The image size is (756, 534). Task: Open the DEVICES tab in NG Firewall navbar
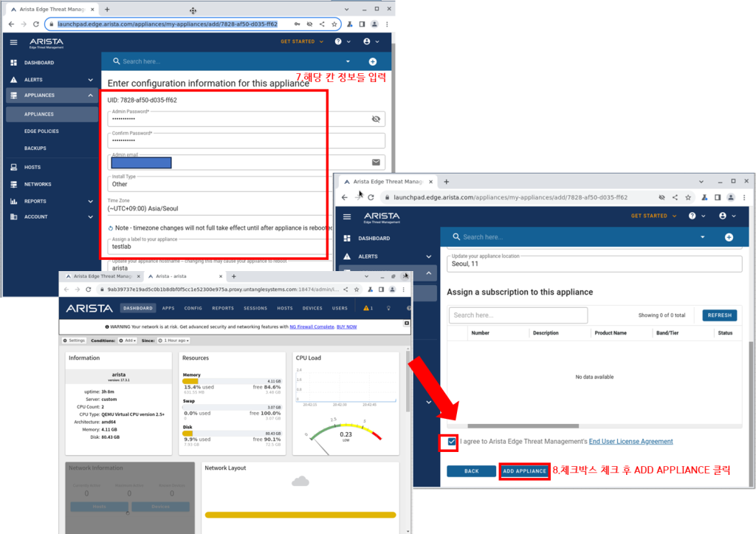(x=312, y=308)
